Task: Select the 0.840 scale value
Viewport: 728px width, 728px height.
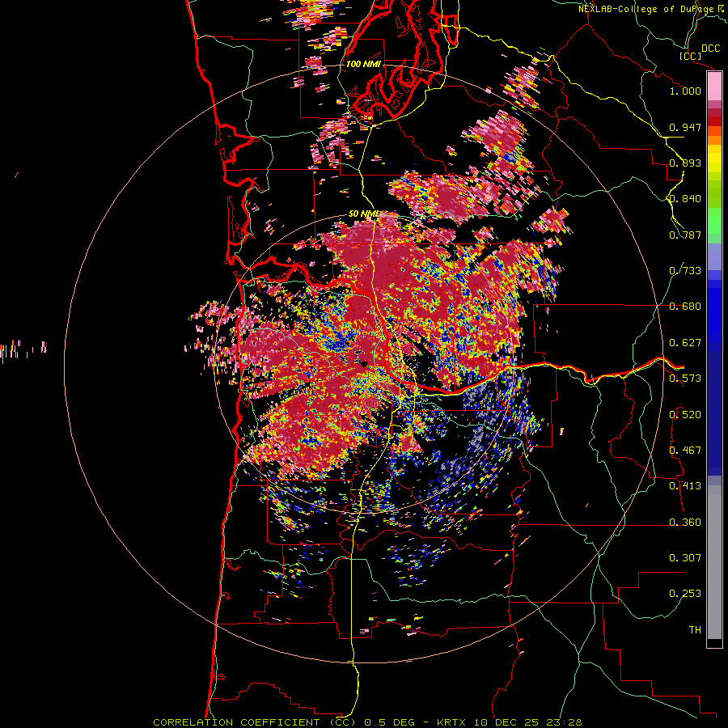Action: point(685,199)
